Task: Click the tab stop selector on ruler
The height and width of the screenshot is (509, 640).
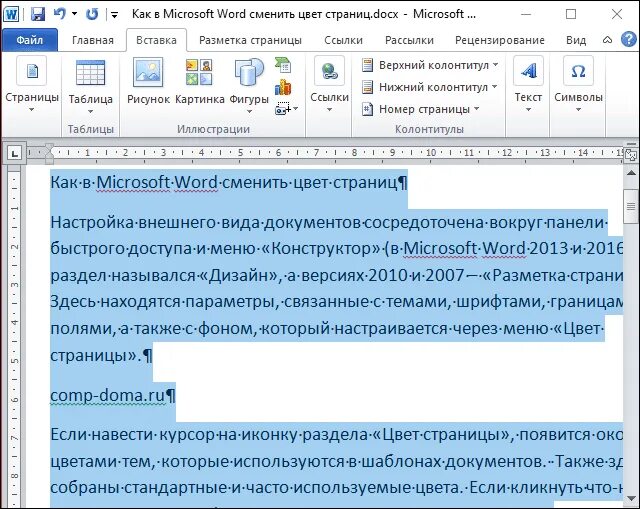Action: click(15, 153)
